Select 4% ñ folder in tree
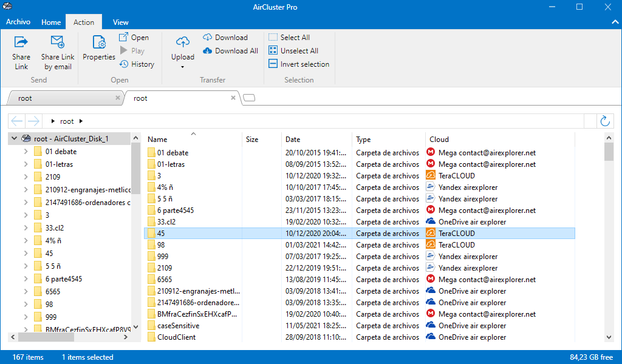This screenshot has width=622, height=364. tap(53, 240)
